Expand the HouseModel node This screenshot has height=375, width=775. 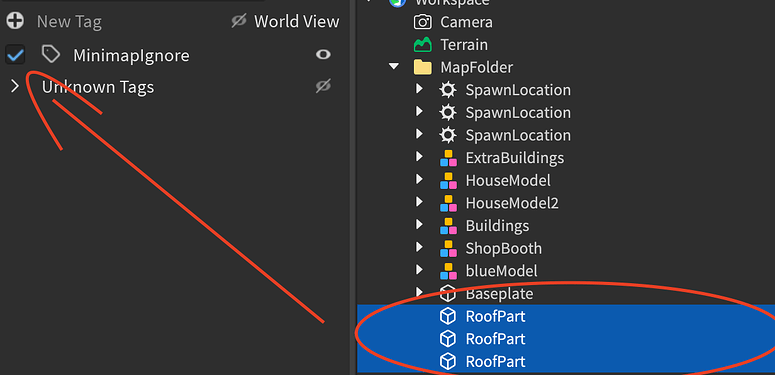419,180
